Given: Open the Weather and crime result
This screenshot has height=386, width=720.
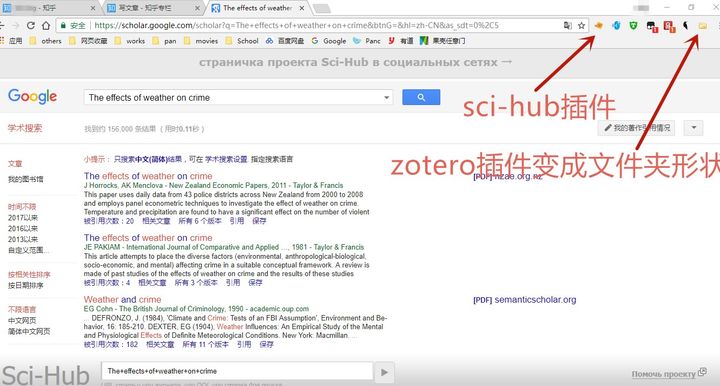Looking at the screenshot, I should 122,299.
